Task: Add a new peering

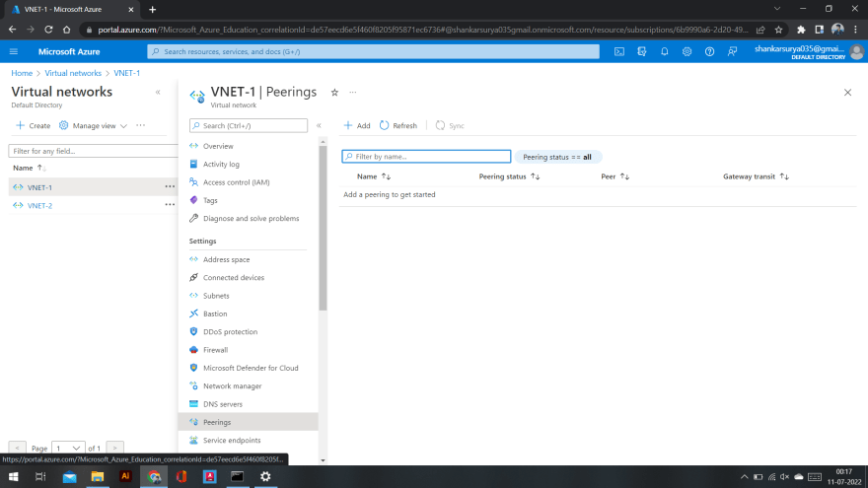Action: pos(357,125)
